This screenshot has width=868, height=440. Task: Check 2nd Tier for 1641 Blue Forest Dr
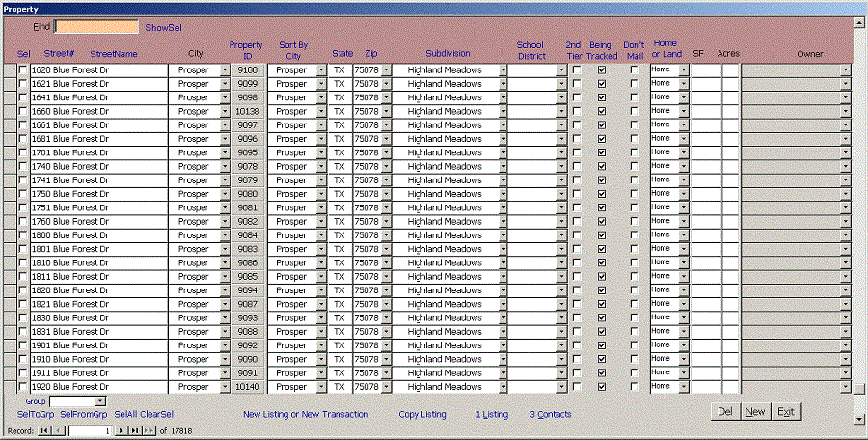click(x=577, y=97)
